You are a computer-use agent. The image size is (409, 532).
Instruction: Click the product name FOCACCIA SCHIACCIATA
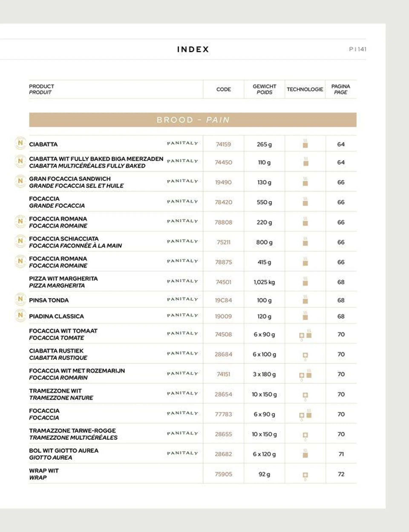click(64, 239)
